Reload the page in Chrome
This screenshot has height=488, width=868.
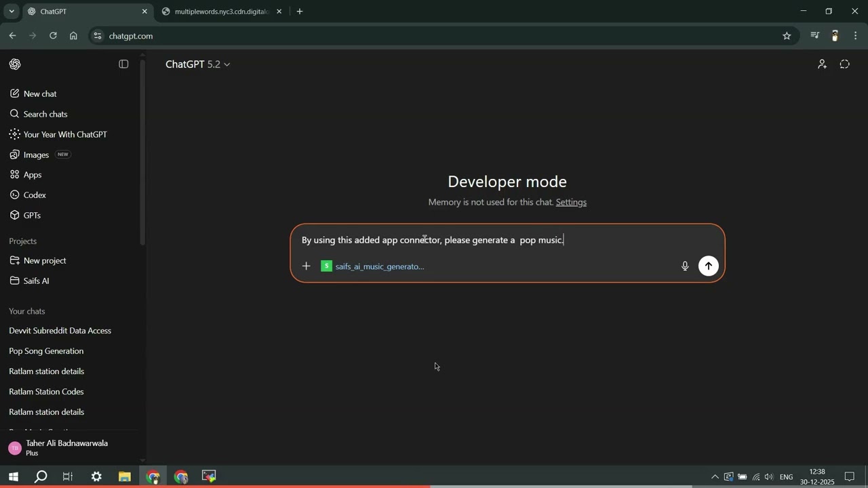(53, 36)
